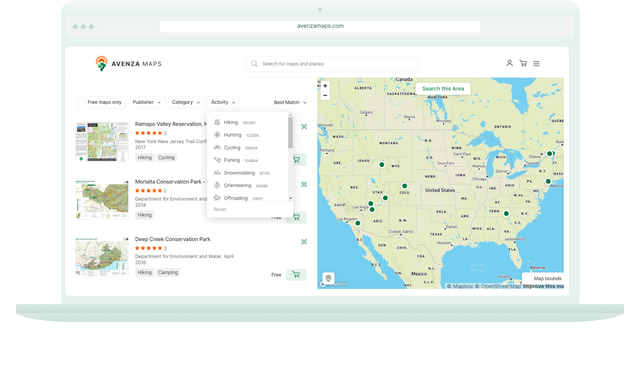Image resolution: width=640 pixels, height=369 pixels.
Task: Click map marker near Los Angeles
Action: pyautogui.click(x=358, y=223)
